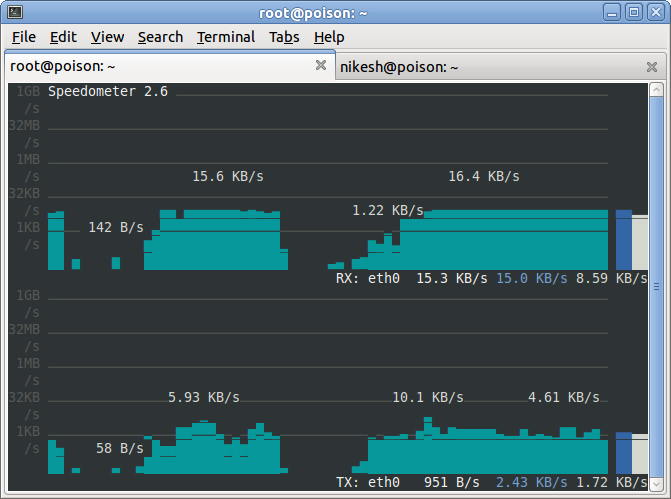Open the Edit menu
Screen dimensions: 671x499
tap(63, 37)
